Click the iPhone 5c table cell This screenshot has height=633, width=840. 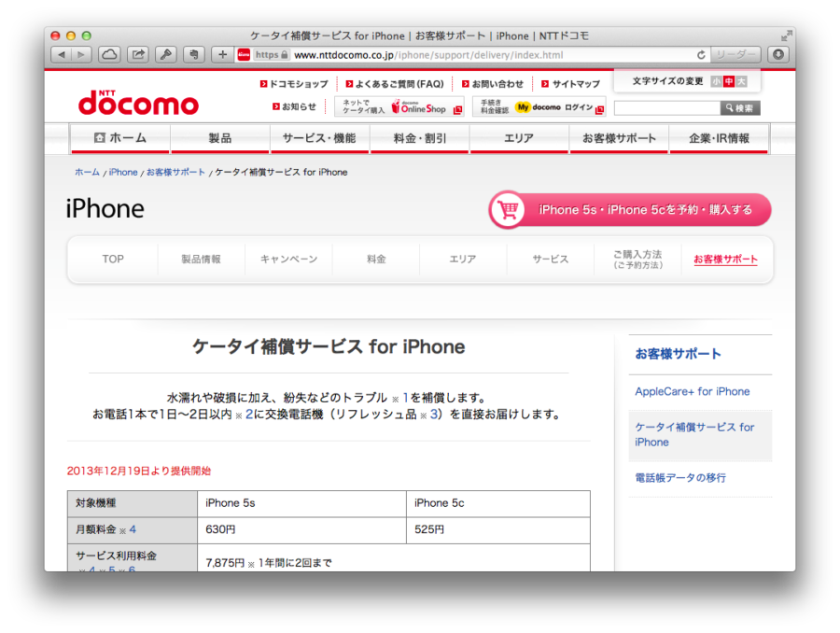coord(498,503)
